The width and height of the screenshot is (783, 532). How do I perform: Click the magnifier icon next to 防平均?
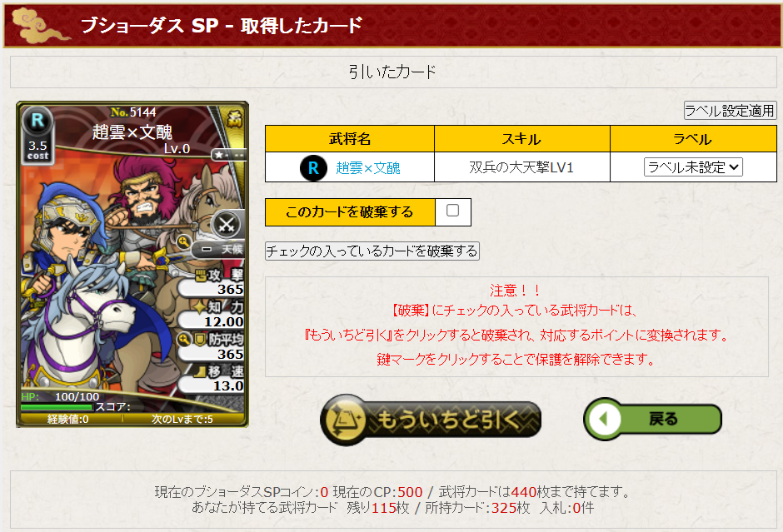click(x=184, y=340)
